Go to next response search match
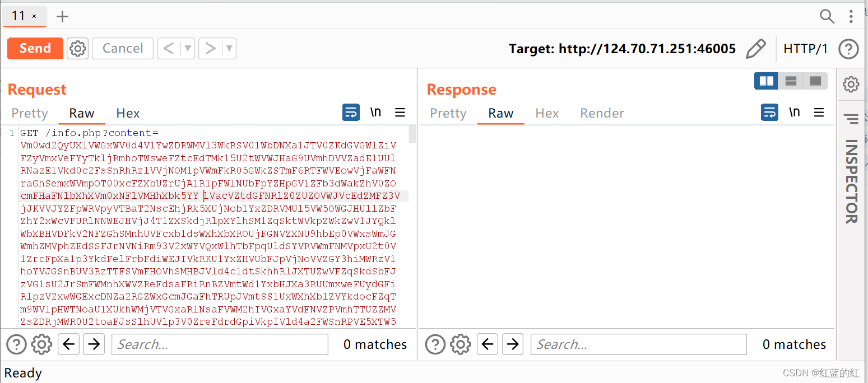 (513, 344)
